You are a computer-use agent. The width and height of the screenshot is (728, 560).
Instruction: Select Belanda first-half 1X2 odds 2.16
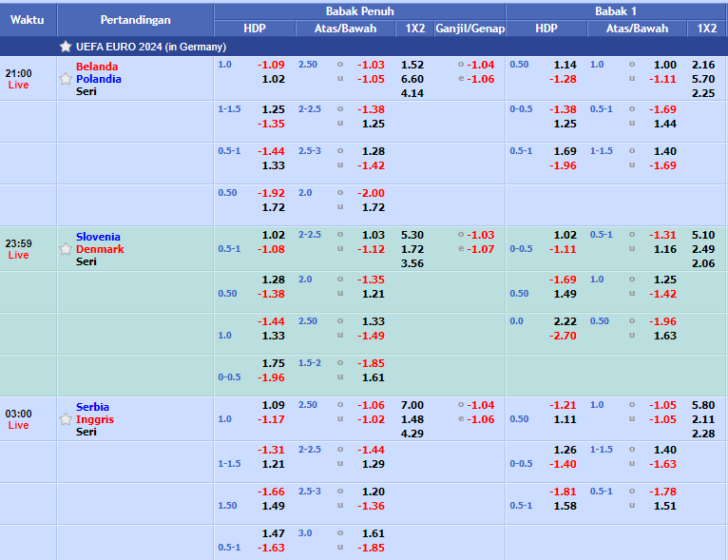703,65
